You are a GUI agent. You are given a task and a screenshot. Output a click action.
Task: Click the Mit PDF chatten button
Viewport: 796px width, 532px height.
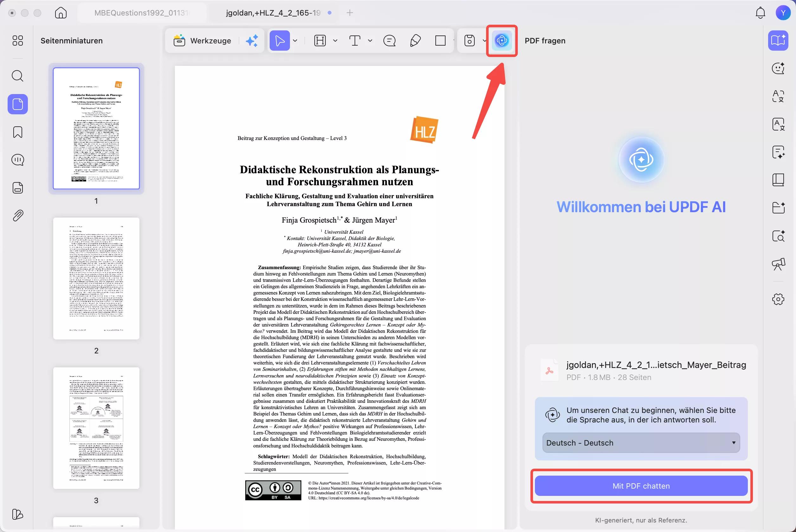pyautogui.click(x=640, y=486)
